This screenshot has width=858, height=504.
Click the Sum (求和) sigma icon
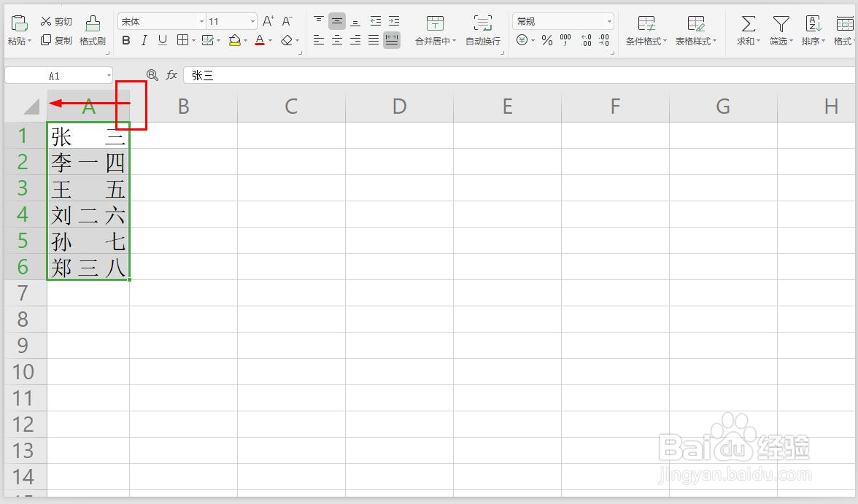748,23
